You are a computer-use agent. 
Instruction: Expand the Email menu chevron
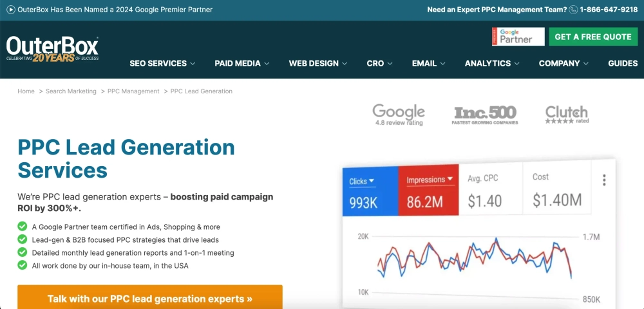[442, 64]
